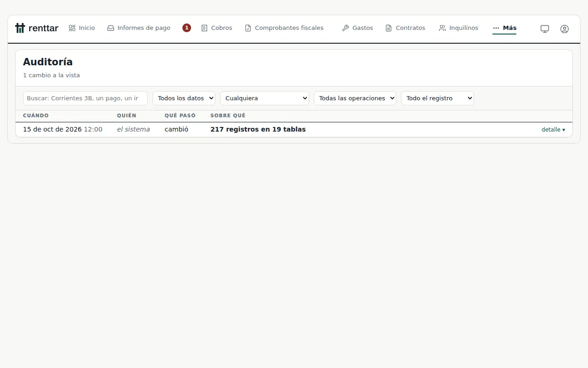Open the Más menu

(x=504, y=28)
